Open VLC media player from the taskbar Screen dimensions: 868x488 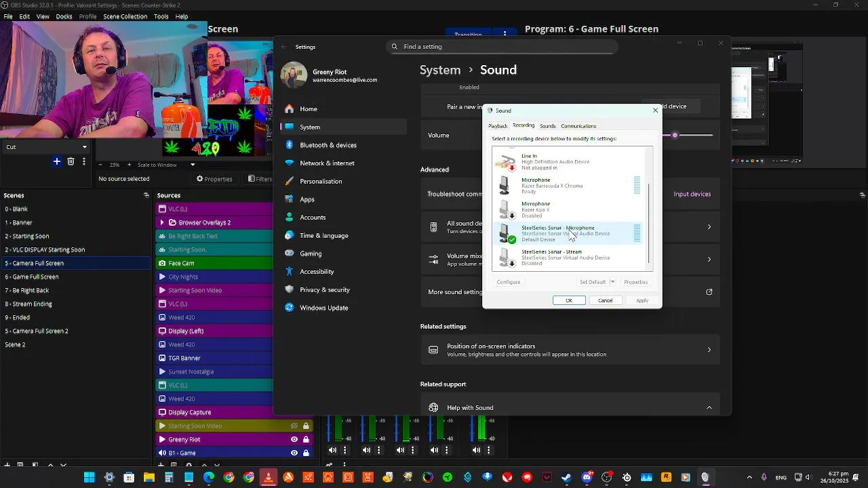pos(269,478)
